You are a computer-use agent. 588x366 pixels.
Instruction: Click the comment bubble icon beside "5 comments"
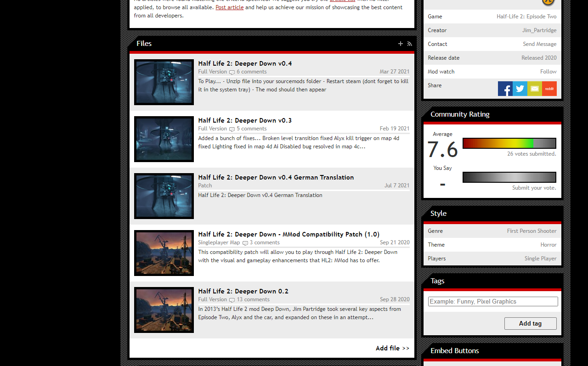pyautogui.click(x=232, y=129)
